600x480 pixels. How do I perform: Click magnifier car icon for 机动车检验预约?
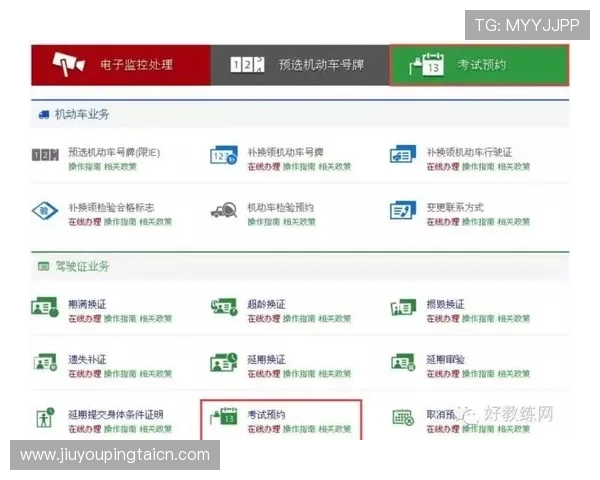(x=224, y=210)
